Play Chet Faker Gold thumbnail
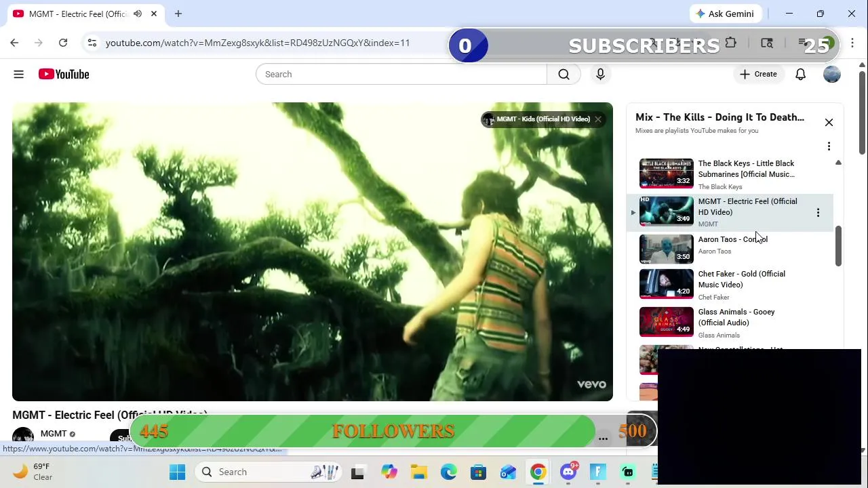 point(667,284)
